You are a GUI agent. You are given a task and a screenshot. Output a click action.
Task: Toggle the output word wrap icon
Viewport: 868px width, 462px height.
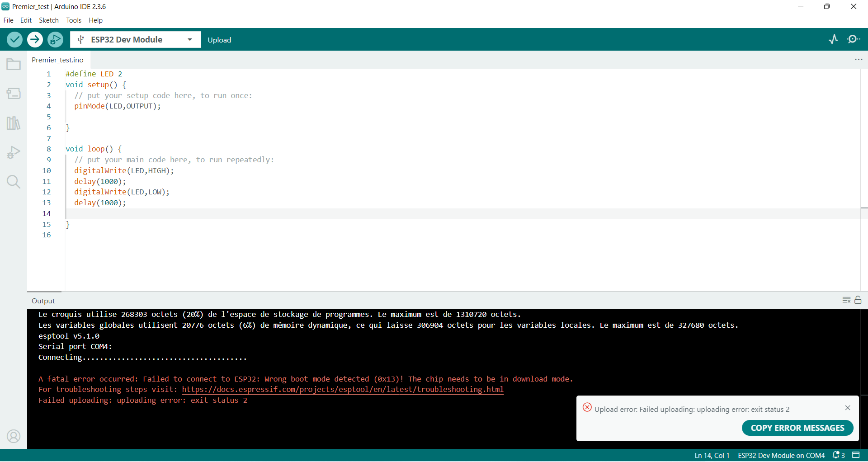point(847,300)
